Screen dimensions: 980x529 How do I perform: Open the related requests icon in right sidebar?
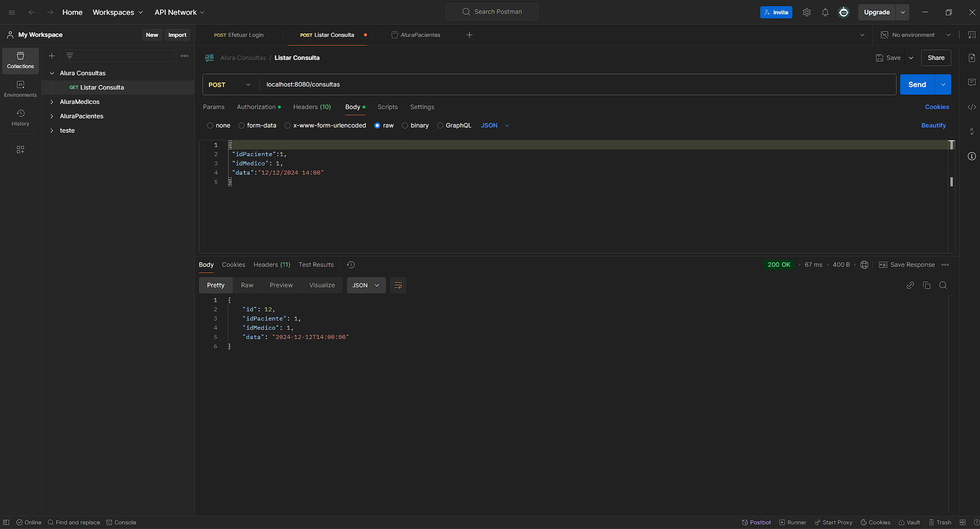972,132
